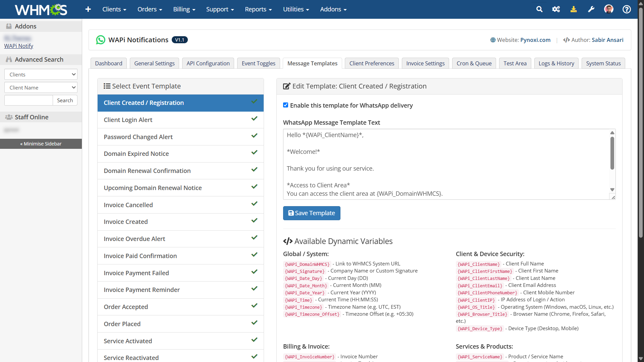Open the Cron & Queue tab

point(474,63)
